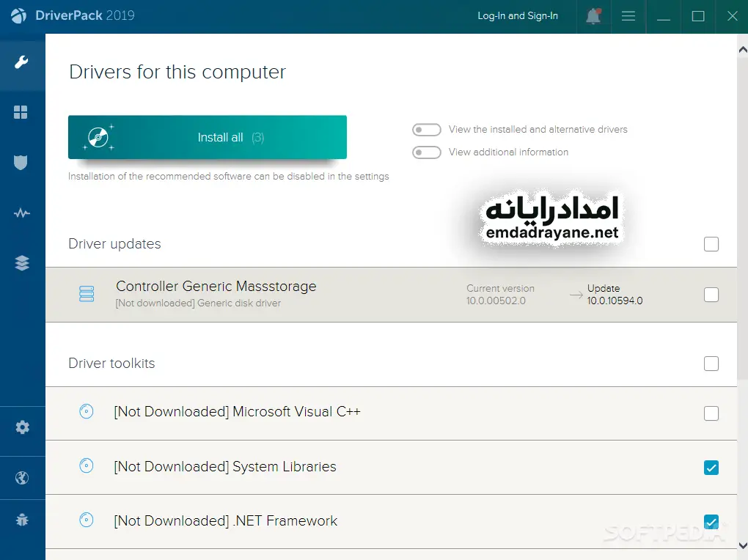Click the globe language icon in sidebar
This screenshot has width=748, height=560.
[x=22, y=478]
